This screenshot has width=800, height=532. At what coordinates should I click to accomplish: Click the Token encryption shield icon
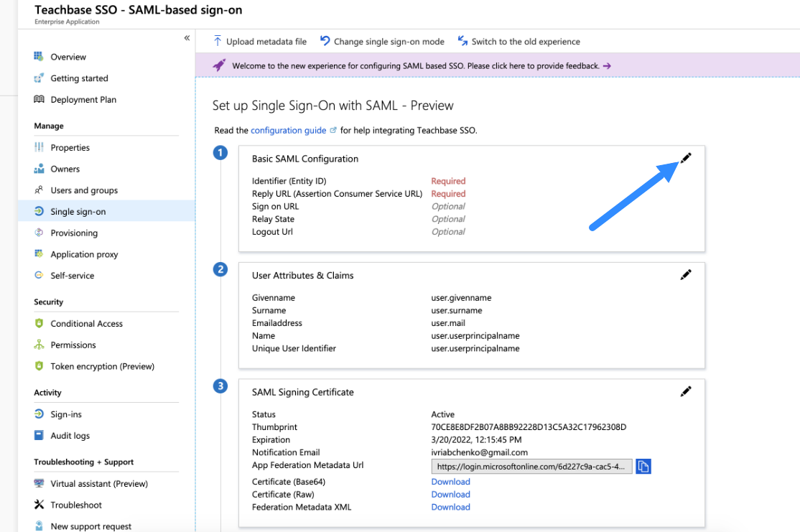tap(39, 365)
